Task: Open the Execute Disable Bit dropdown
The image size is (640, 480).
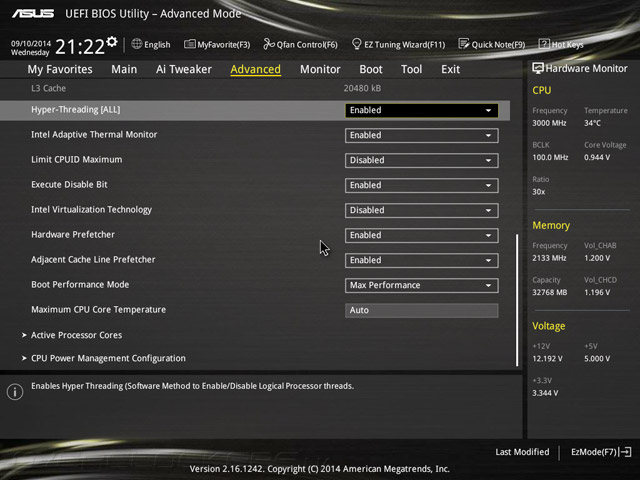Action: coord(422,185)
